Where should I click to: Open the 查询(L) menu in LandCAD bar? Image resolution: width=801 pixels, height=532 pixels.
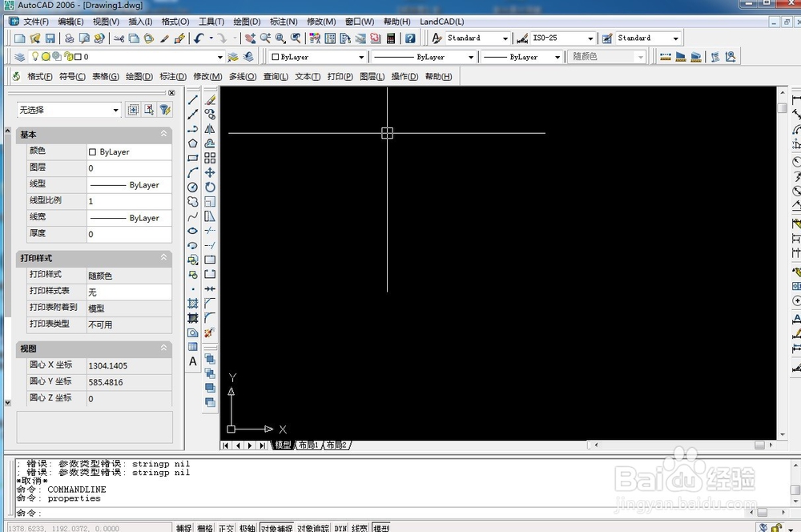[276, 77]
